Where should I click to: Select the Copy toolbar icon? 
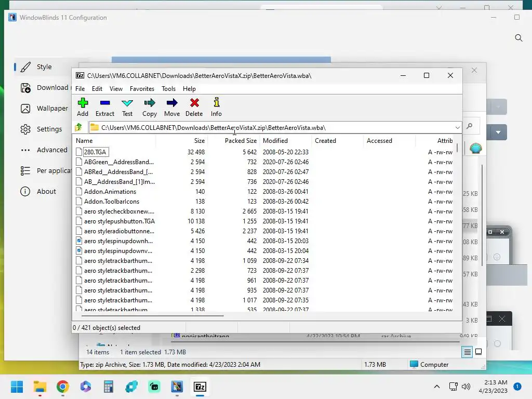pyautogui.click(x=150, y=107)
